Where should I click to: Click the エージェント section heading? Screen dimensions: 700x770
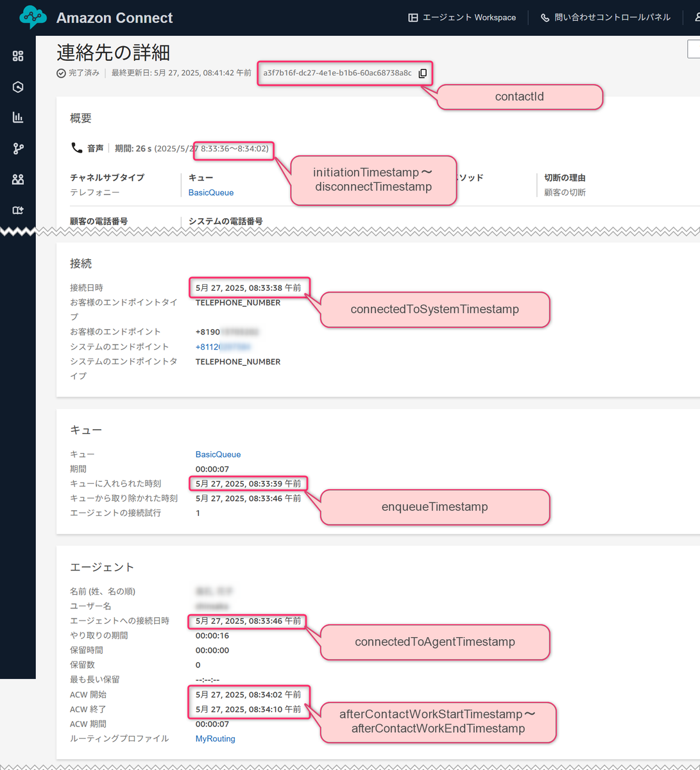pyautogui.click(x=102, y=567)
